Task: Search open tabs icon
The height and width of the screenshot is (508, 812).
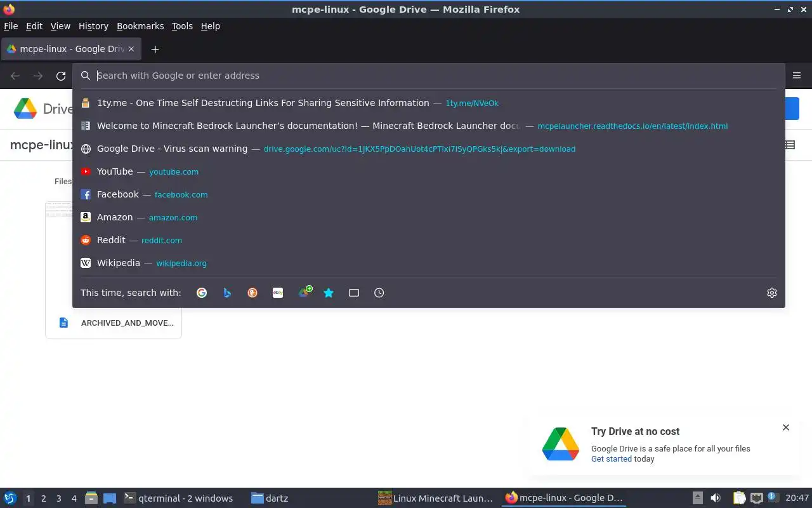Action: click(x=354, y=293)
